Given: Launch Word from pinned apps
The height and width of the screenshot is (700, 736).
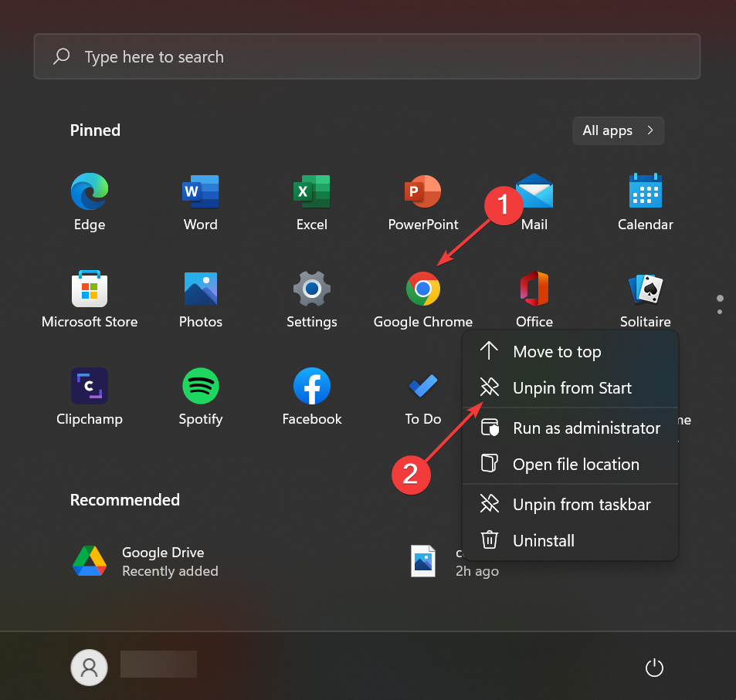Looking at the screenshot, I should 201,191.
